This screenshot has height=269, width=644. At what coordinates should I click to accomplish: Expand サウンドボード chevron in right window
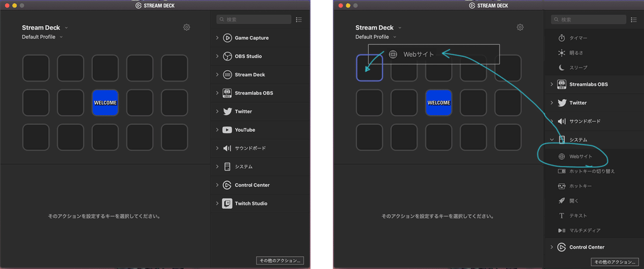(x=552, y=121)
